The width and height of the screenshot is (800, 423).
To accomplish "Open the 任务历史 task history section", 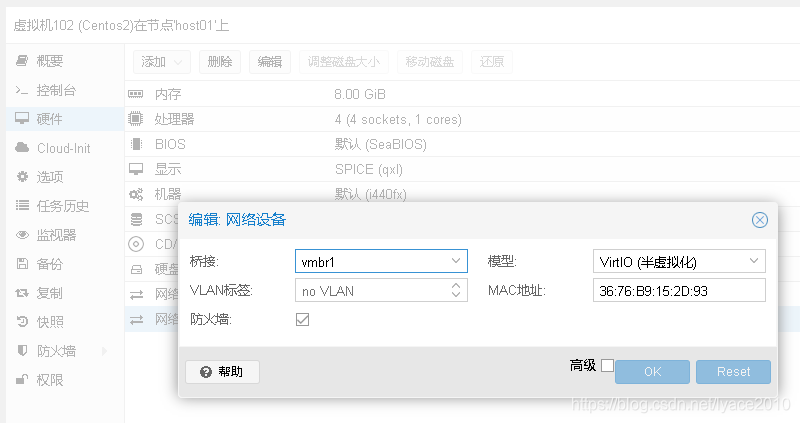I will [65, 206].
